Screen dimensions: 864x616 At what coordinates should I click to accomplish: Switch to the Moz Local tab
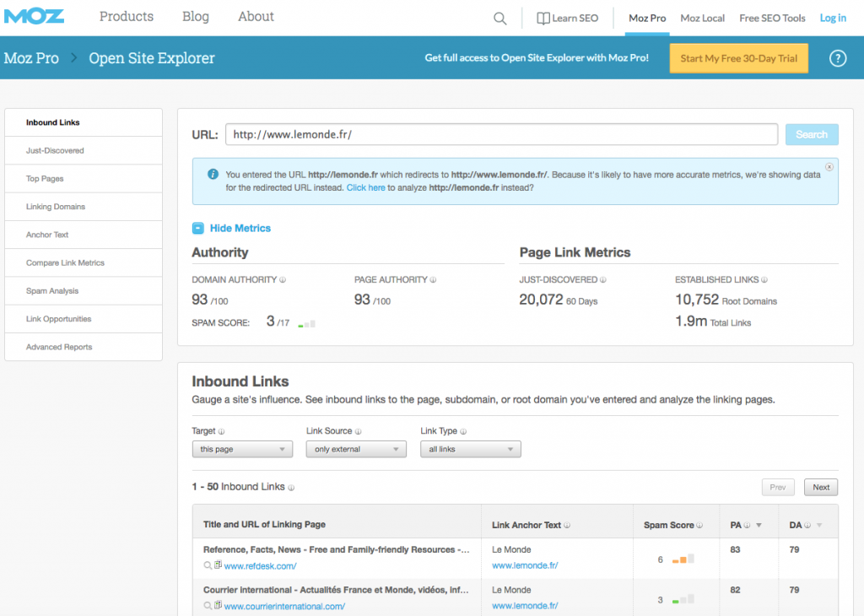coord(702,19)
